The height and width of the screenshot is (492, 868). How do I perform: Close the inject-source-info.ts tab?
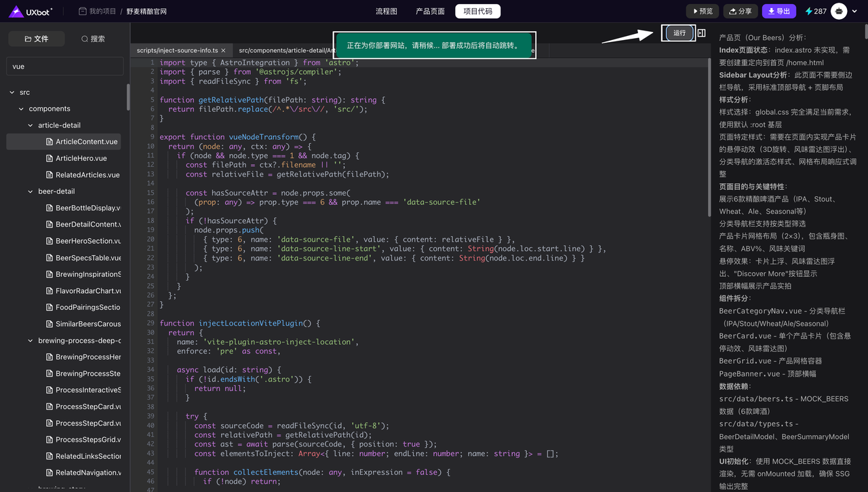224,51
